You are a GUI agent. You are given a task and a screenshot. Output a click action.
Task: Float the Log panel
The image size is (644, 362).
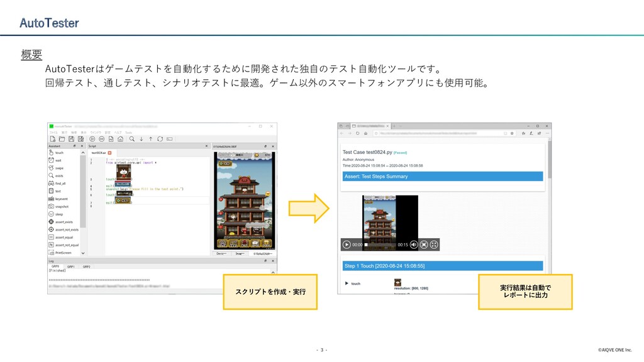[x=265, y=261]
